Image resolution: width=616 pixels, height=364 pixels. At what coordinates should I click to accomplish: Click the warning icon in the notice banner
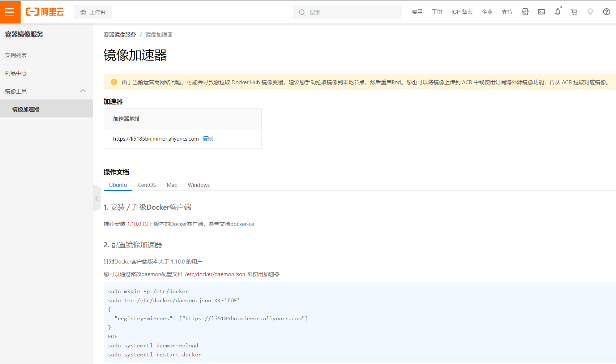coord(114,82)
